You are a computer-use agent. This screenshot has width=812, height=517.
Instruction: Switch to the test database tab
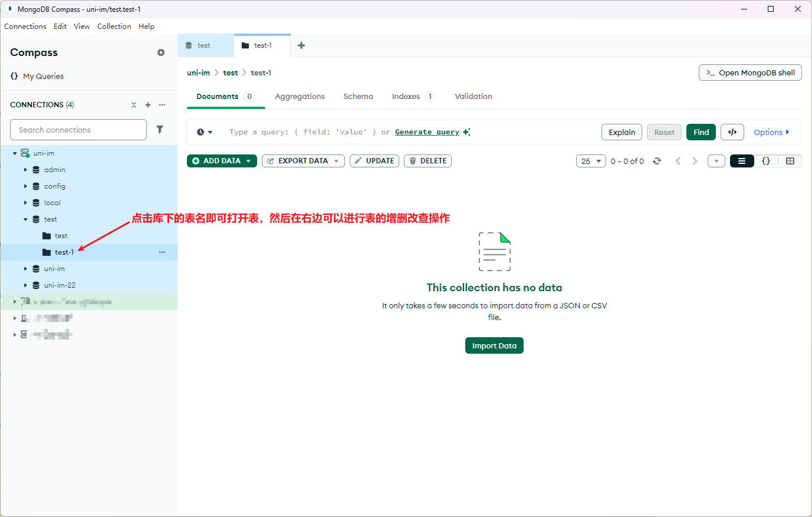(205, 45)
